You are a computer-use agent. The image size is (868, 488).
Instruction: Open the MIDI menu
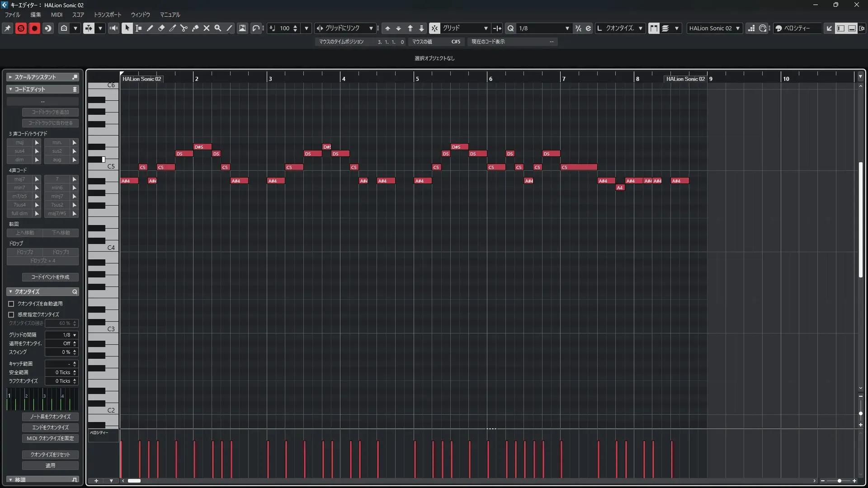57,14
